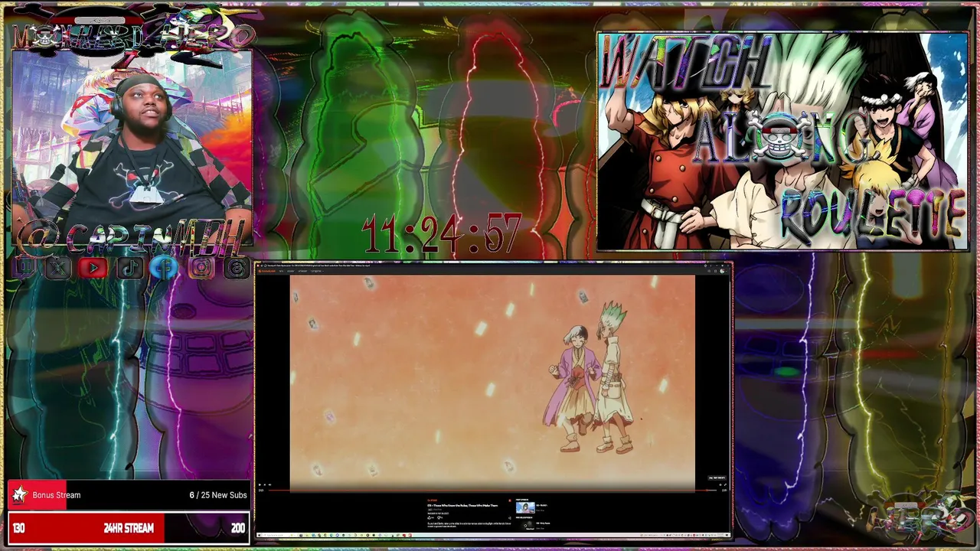Click the Bonus Stream star icon
The image size is (980, 551).
19,495
